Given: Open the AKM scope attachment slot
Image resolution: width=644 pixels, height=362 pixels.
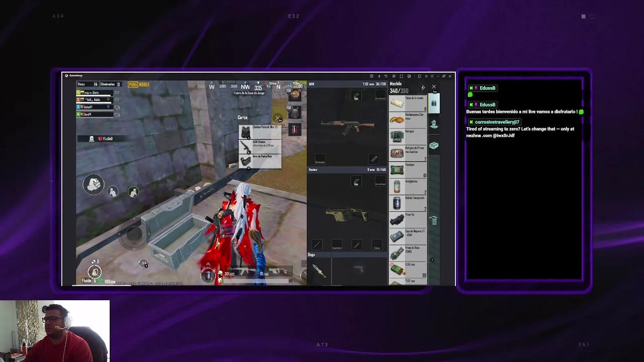Looking at the screenshot, I should (x=356, y=96).
